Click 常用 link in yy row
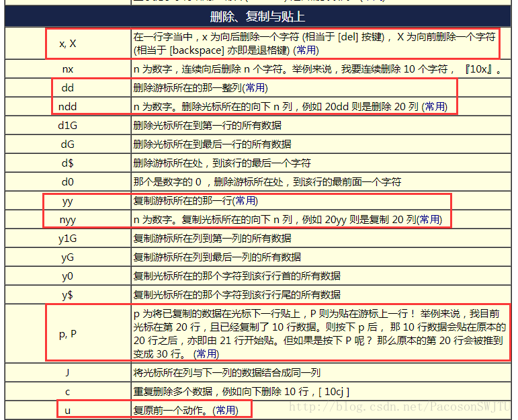Viewport: 518px width, 420px height. click(245, 201)
